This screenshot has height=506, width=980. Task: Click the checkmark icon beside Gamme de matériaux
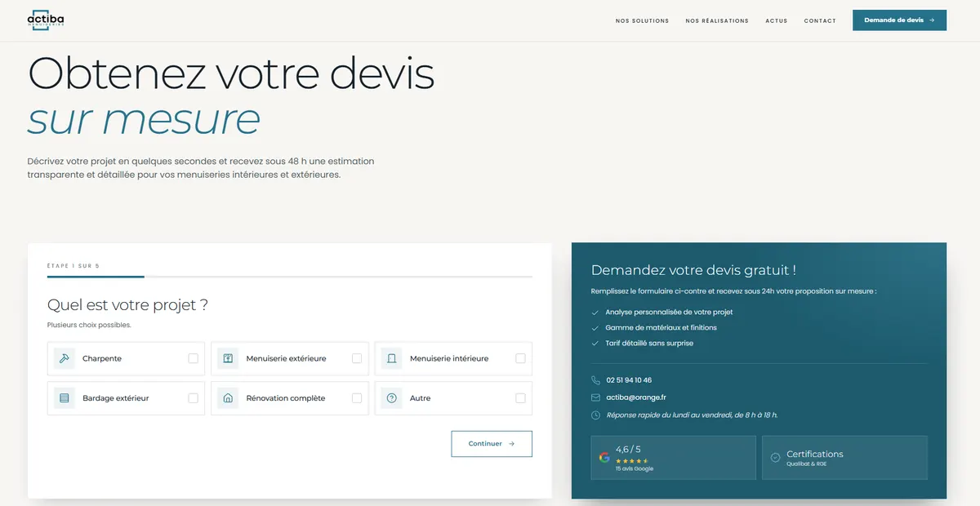[x=595, y=328]
